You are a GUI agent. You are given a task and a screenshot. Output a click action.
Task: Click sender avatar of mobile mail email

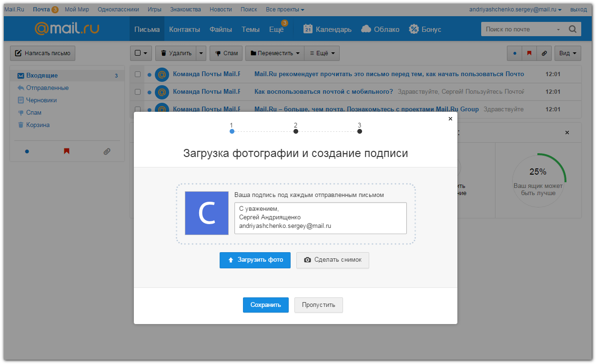[x=162, y=92]
